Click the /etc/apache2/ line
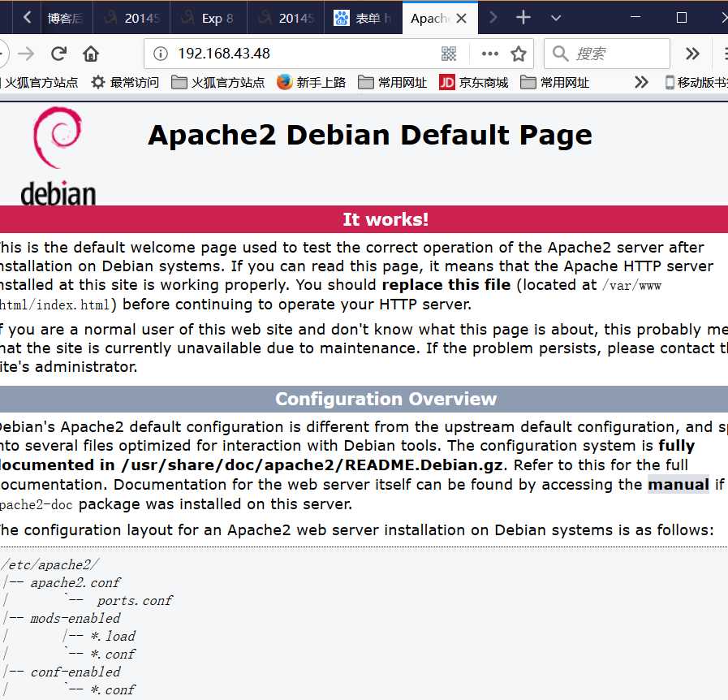728x700 pixels. point(50,565)
